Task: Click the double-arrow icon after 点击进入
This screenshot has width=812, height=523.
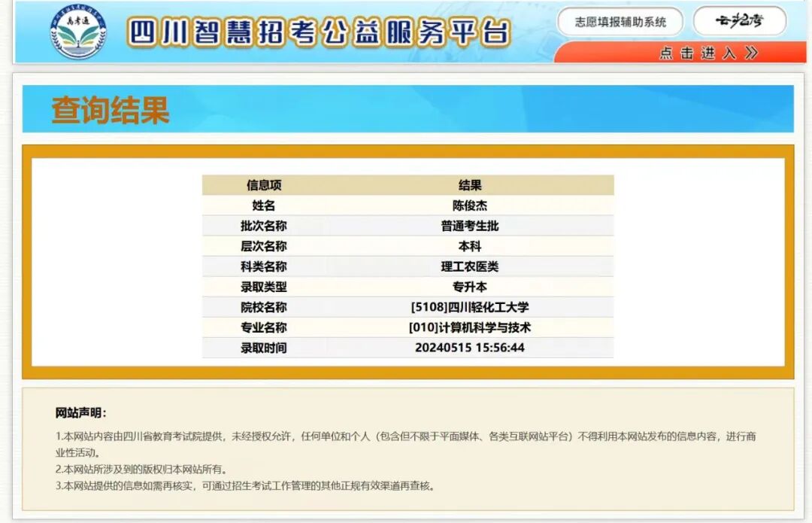Action: point(751,53)
